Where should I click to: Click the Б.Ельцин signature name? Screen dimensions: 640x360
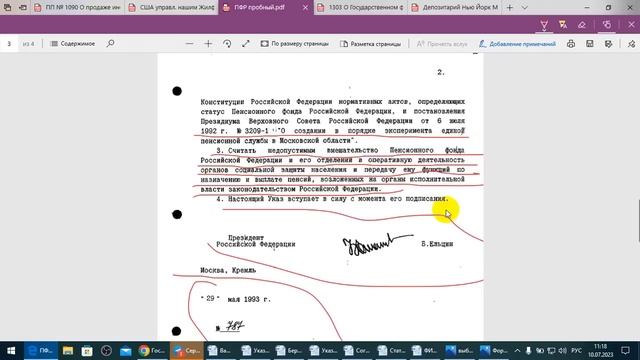437,244
